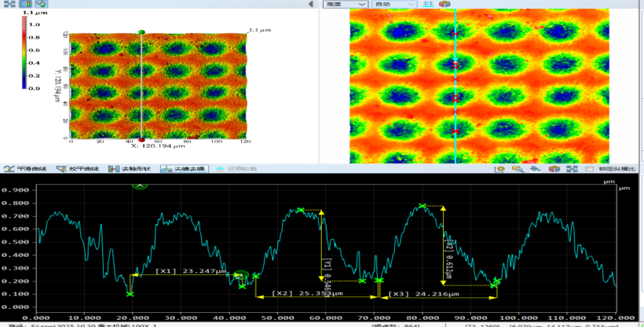Toggle the 锁定纵横比 checkbox
644x327 pixels.
click(x=589, y=169)
